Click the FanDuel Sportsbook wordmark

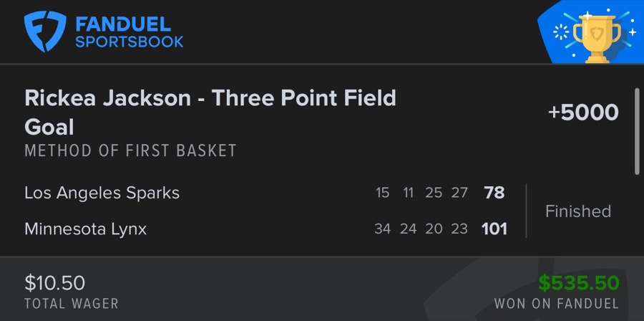pyautogui.click(x=130, y=32)
